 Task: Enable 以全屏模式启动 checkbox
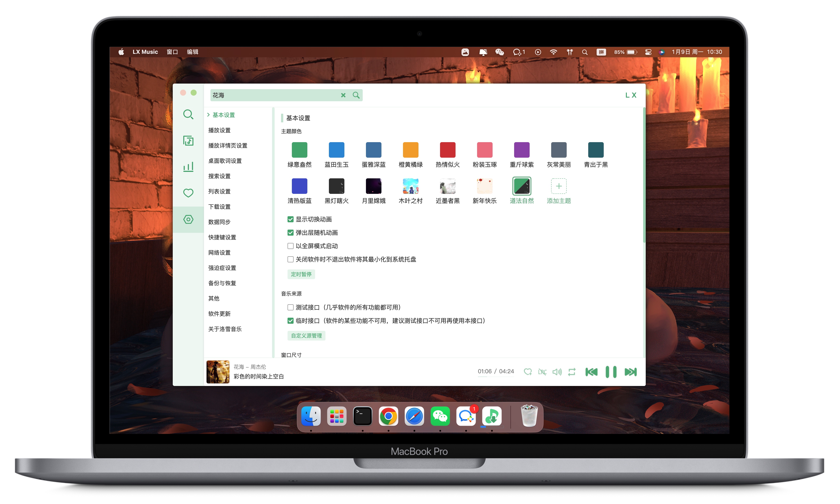[x=290, y=246]
